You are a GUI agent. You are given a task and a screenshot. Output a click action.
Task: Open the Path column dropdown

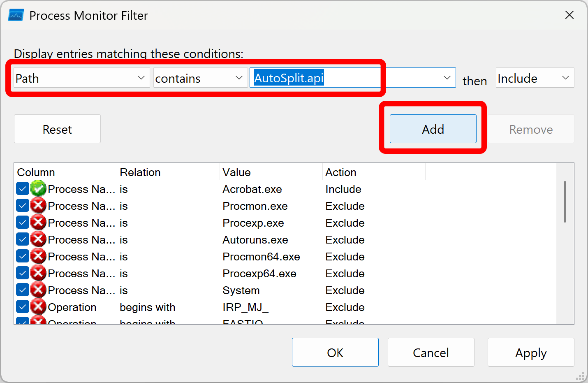141,78
